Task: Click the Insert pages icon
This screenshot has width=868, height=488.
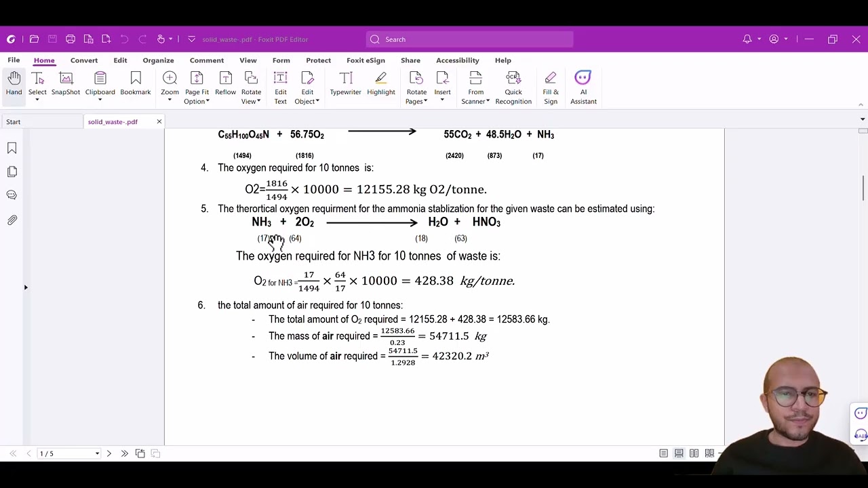Action: (442, 78)
